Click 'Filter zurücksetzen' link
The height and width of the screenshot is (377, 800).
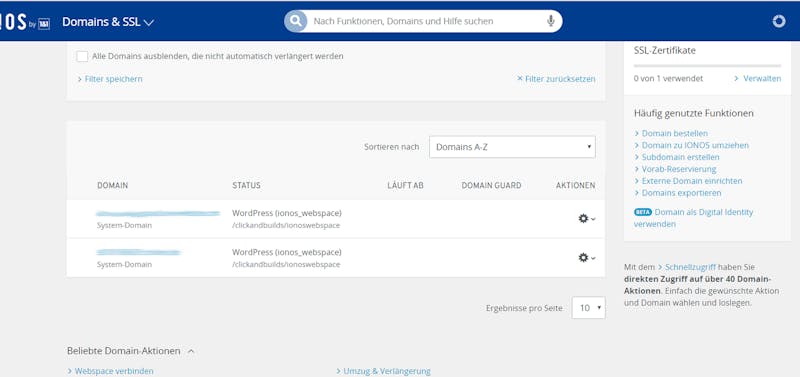[556, 79]
